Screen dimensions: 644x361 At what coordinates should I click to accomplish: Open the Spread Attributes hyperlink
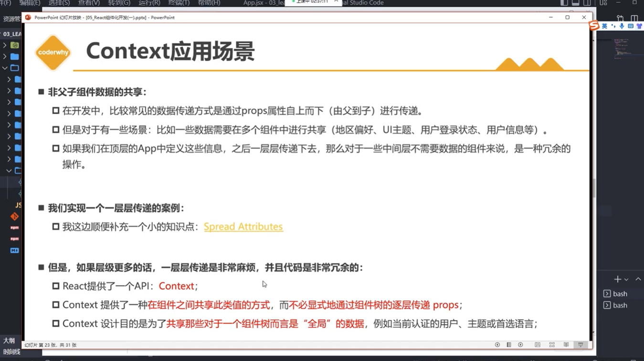coord(243,226)
